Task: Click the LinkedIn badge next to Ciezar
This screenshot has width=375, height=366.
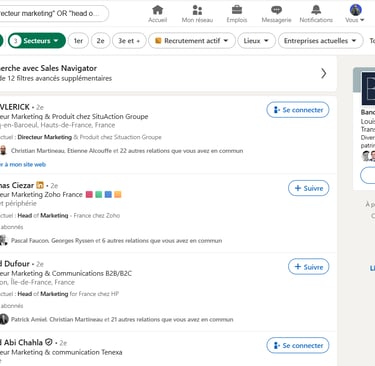Action: (40, 185)
